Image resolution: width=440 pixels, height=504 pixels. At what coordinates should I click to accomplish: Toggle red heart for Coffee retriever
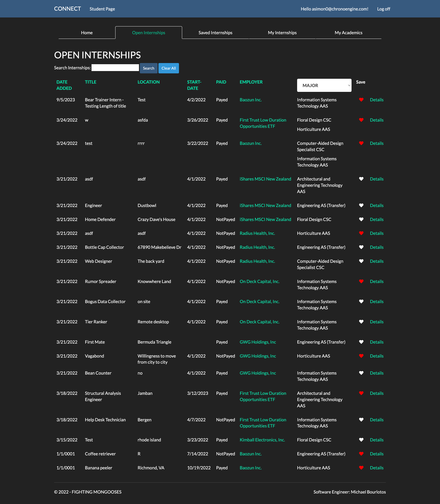tap(361, 454)
